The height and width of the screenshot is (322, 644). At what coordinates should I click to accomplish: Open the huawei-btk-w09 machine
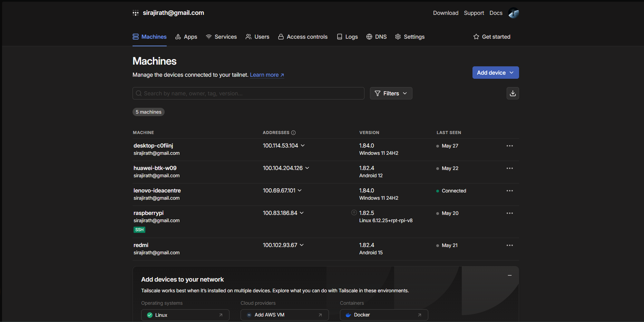155,168
